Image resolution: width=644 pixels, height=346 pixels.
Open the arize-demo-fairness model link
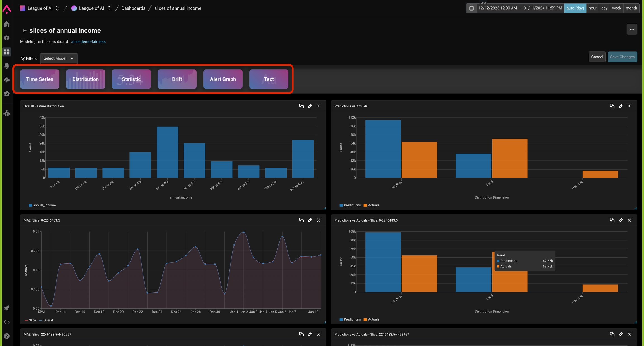[88, 42]
